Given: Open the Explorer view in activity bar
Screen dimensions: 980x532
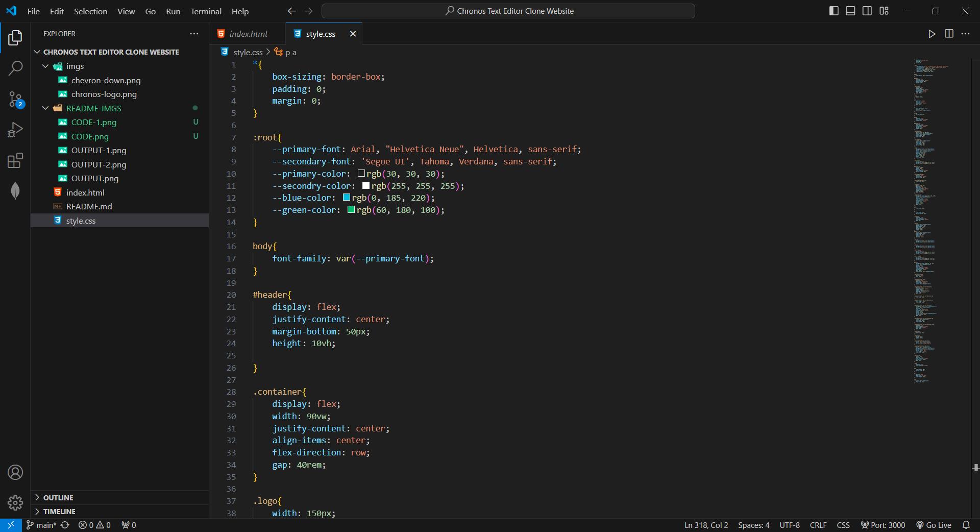Looking at the screenshot, I should coord(15,37).
